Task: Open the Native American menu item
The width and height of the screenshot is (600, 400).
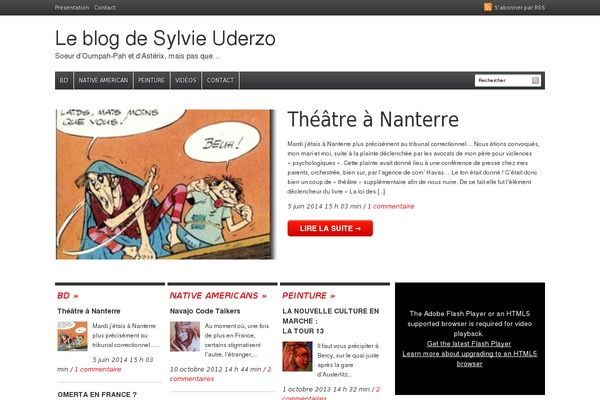Action: 103,80
